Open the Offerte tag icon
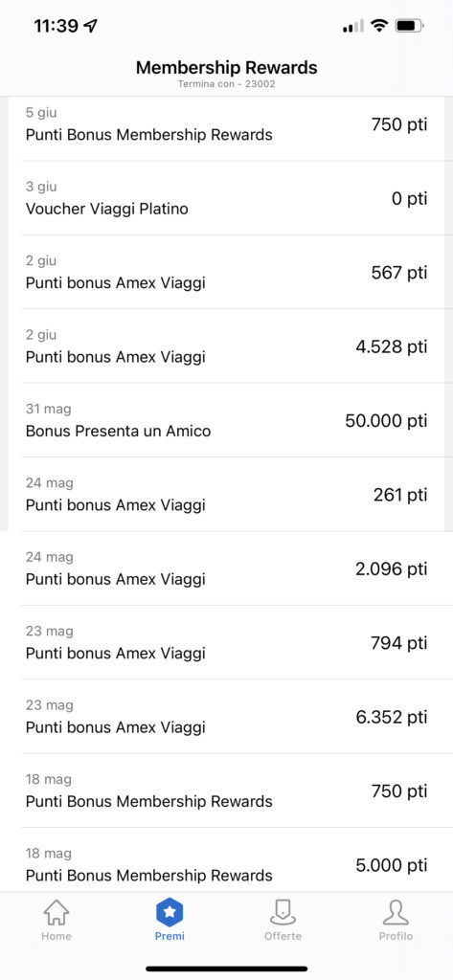Image resolution: width=453 pixels, height=980 pixels. [283, 913]
